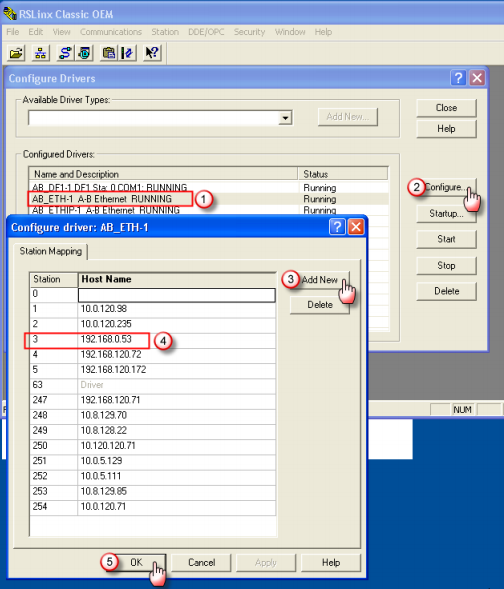Screen dimensions: 504x589
Task: Click help icon in Configure Drivers title bar
Action: [458, 78]
